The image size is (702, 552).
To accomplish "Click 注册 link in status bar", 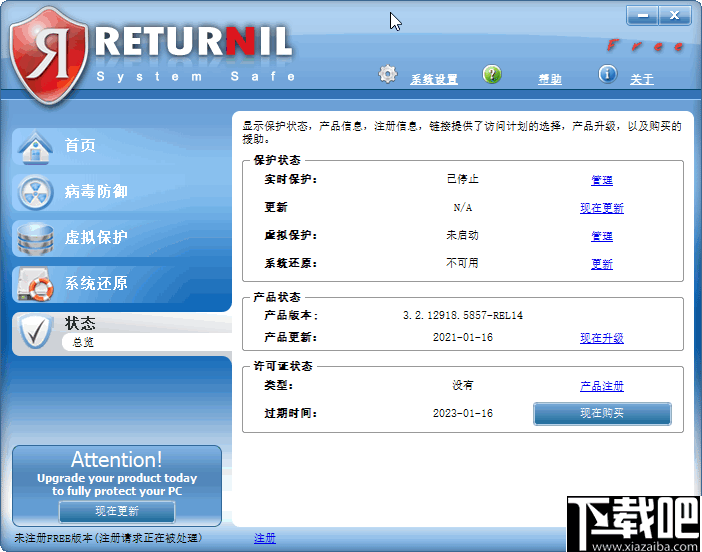I will [265, 539].
